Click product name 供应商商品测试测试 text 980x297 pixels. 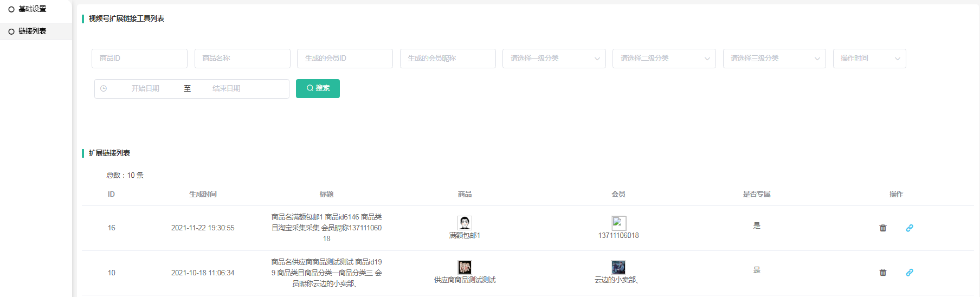465,280
